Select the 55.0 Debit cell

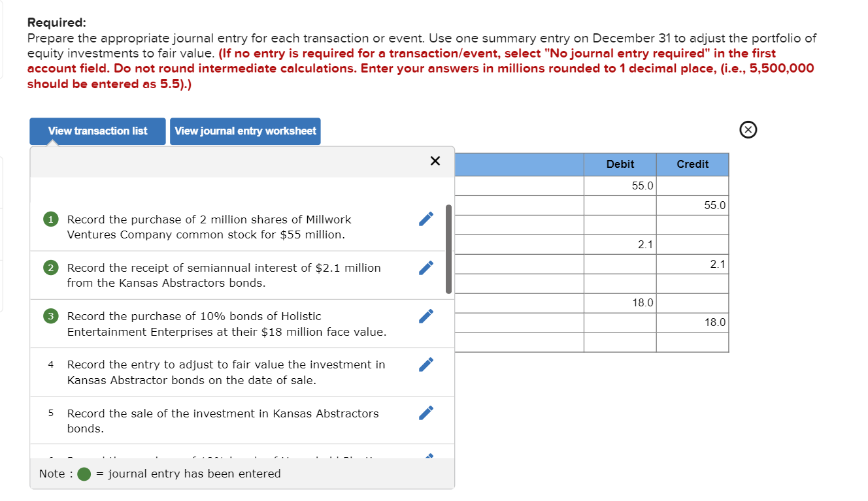click(620, 185)
